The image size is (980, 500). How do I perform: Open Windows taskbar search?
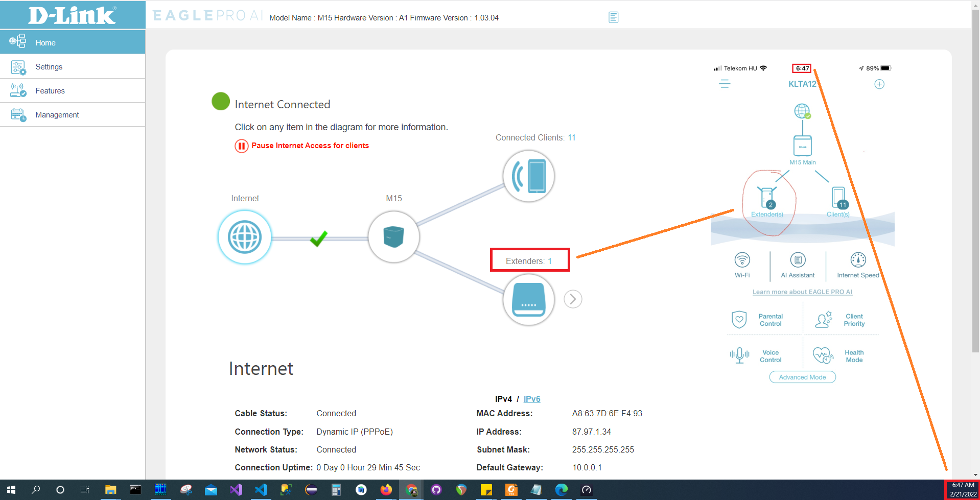click(36, 490)
